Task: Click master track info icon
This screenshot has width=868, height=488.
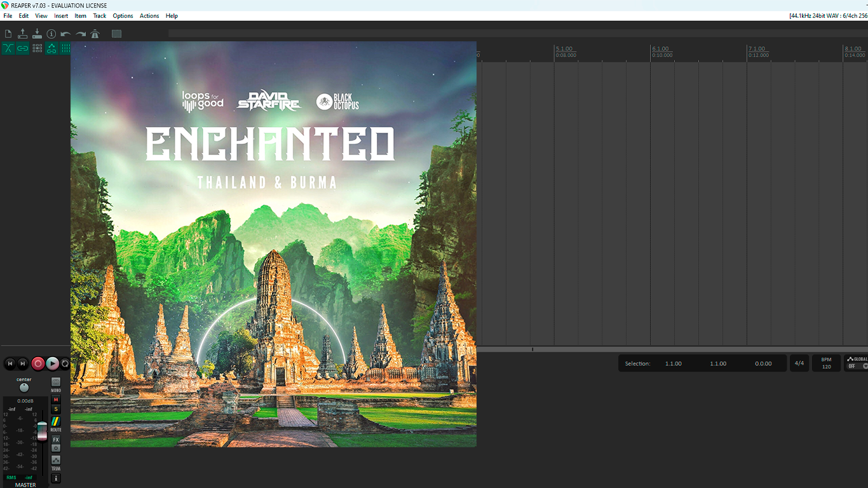Action: coord(56,478)
